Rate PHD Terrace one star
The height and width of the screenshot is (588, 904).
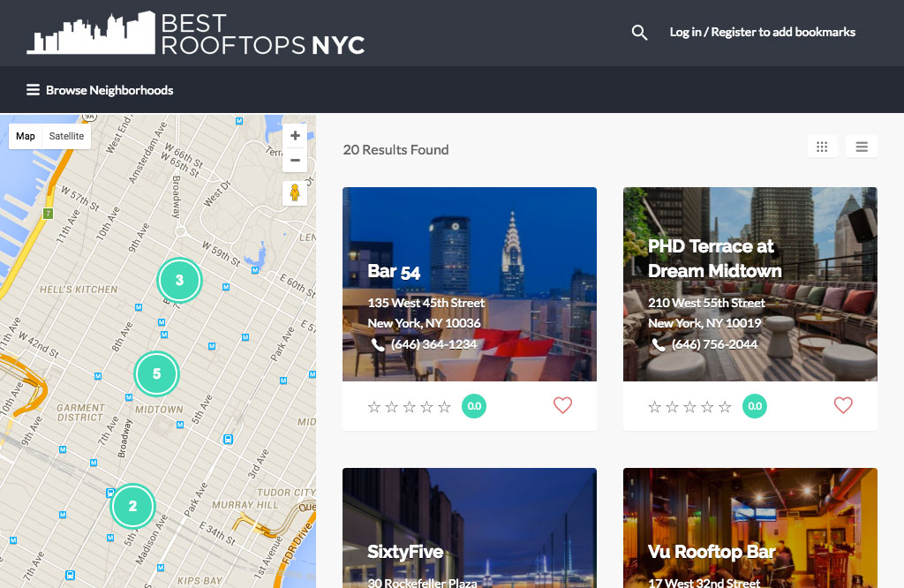tap(654, 407)
